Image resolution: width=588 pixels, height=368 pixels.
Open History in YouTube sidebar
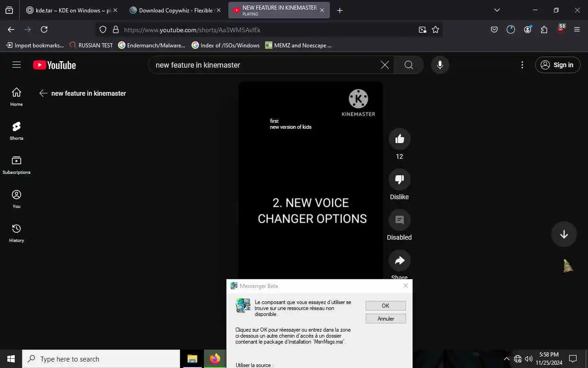click(17, 233)
